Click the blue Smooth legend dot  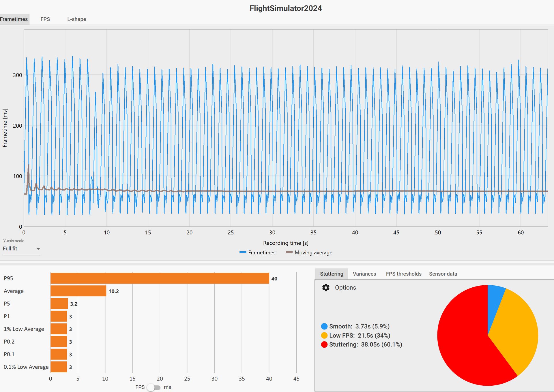tap(324, 326)
